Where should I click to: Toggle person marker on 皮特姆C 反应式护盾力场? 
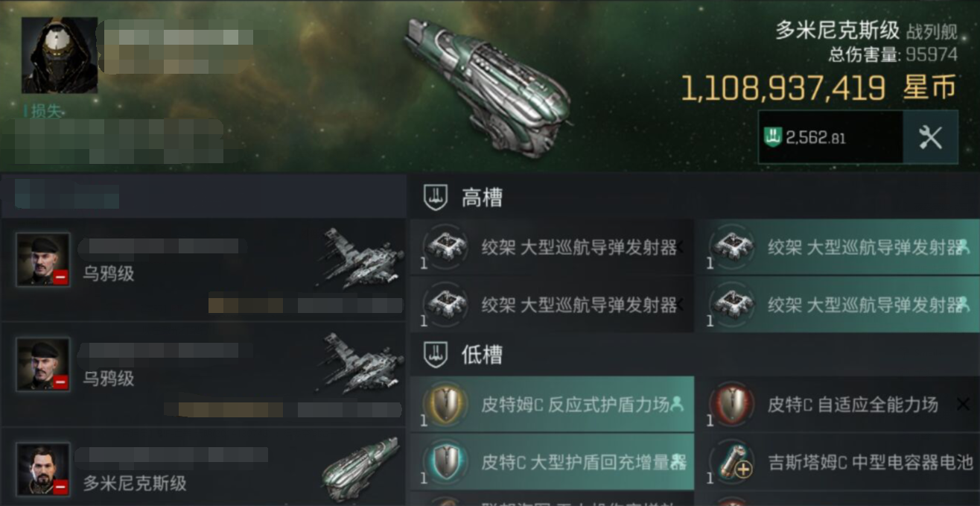(676, 404)
